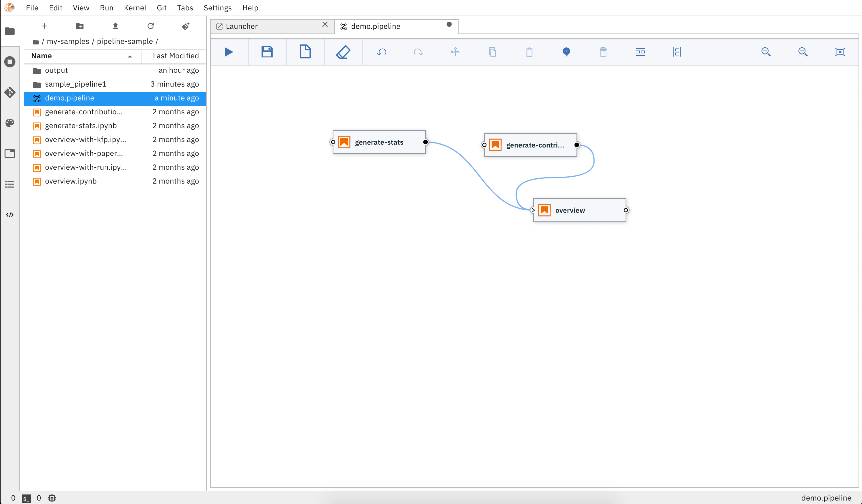The height and width of the screenshot is (504, 862).
Task: Add a comment with speech bubble icon
Action: coord(566,52)
